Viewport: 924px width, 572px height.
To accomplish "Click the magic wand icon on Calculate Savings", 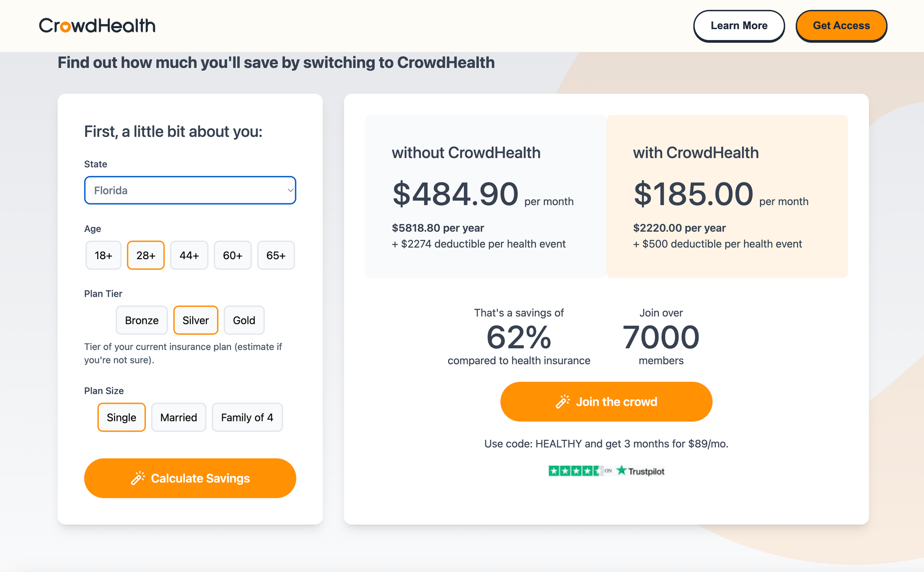I will click(x=138, y=478).
